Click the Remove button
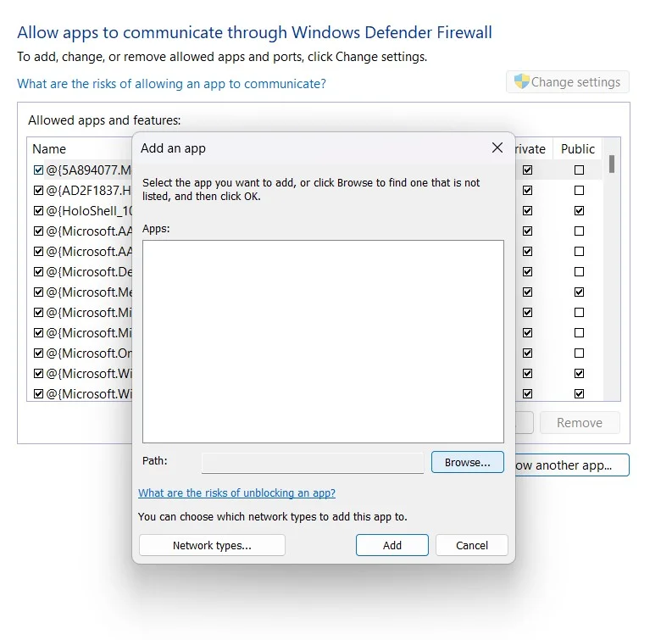 (x=580, y=423)
